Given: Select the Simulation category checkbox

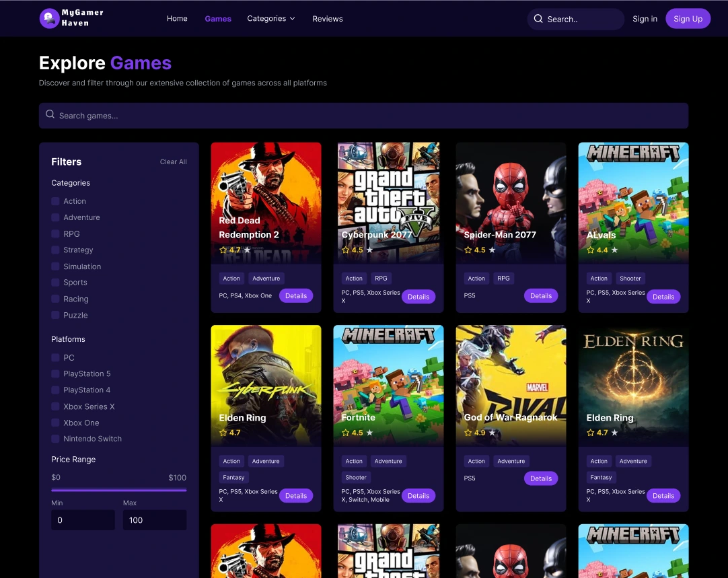Looking at the screenshot, I should (55, 266).
